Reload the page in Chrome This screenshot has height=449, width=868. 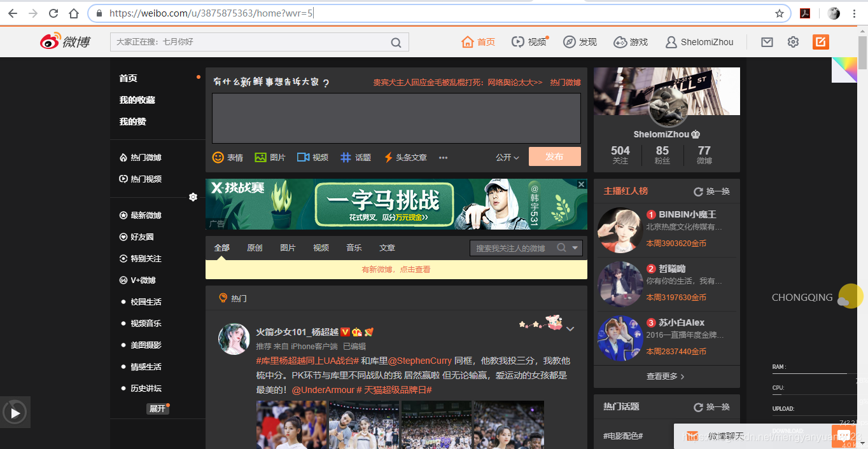pos(53,13)
